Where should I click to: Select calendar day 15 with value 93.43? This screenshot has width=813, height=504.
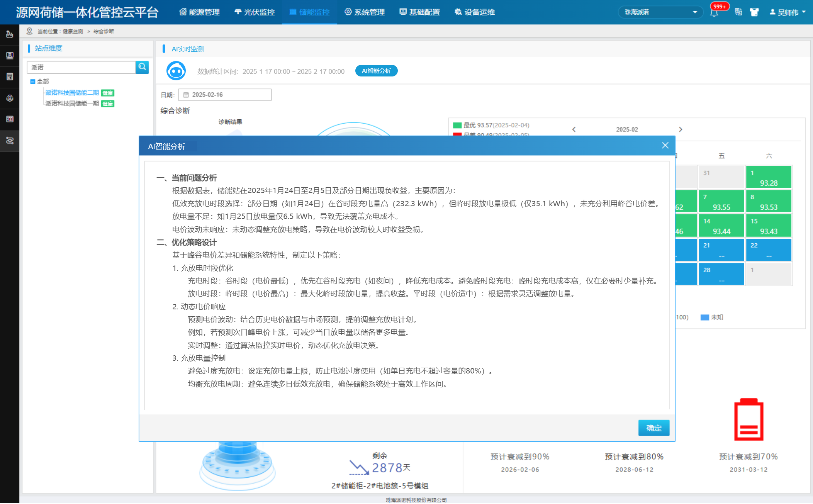tap(769, 226)
